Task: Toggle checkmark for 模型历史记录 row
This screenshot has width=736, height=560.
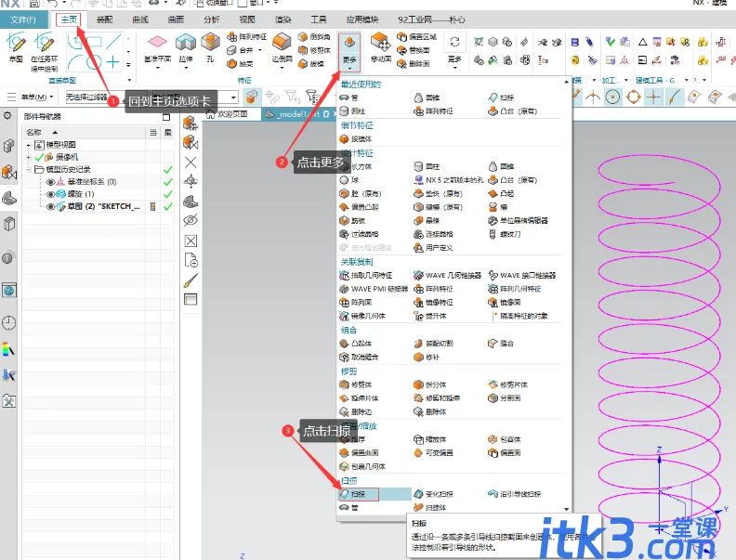Action: point(167,170)
